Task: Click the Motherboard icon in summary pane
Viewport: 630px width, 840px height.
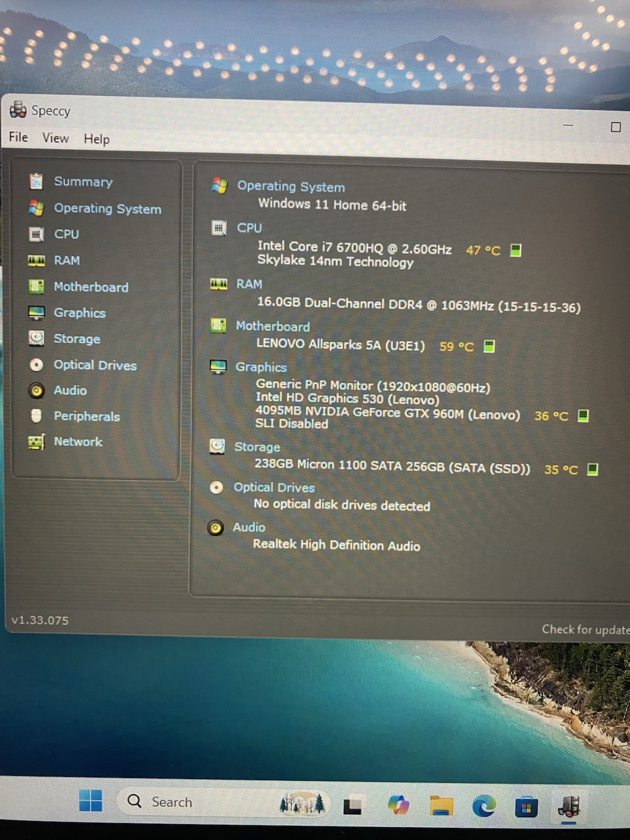Action: tap(218, 325)
